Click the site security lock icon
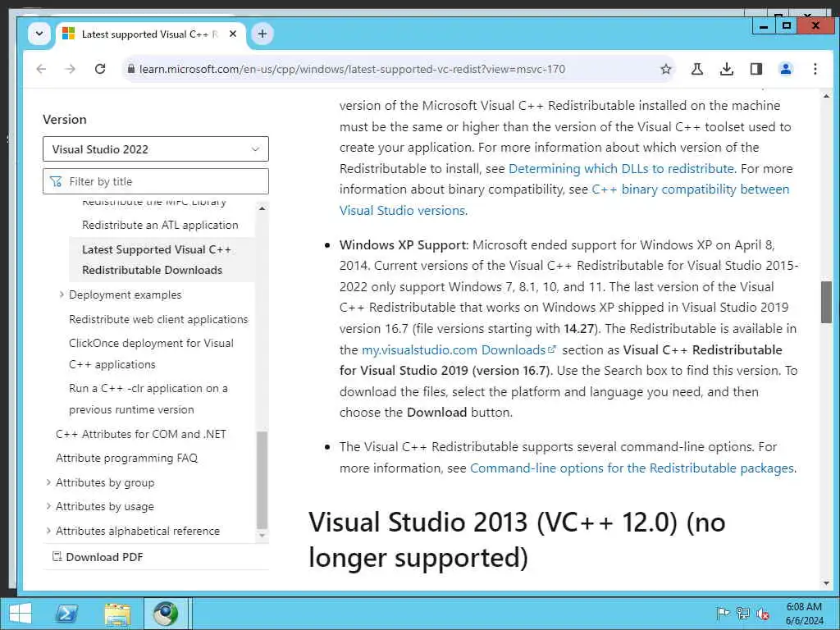This screenshot has height=630, width=840. 130,69
